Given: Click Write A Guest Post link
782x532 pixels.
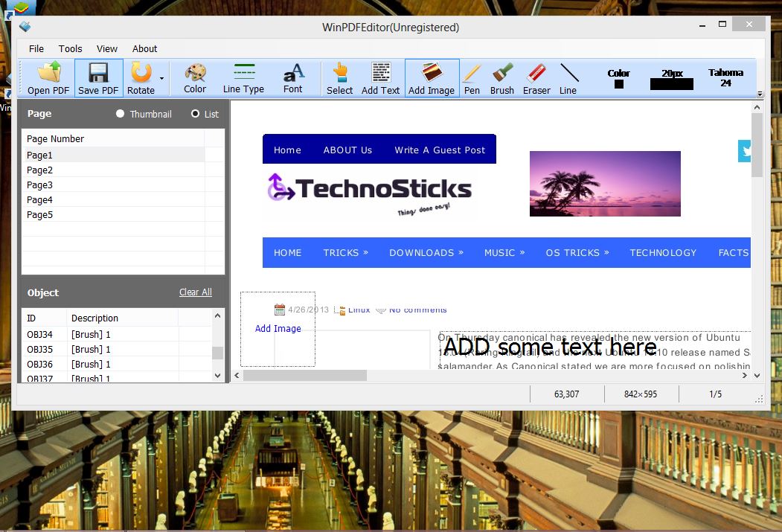Looking at the screenshot, I should (440, 150).
